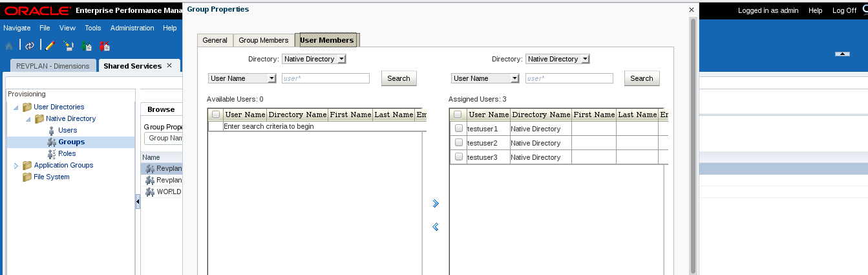Toggle select-all checkbox in Assigned Users
Viewport: 868px width, 275px height.
point(458,115)
